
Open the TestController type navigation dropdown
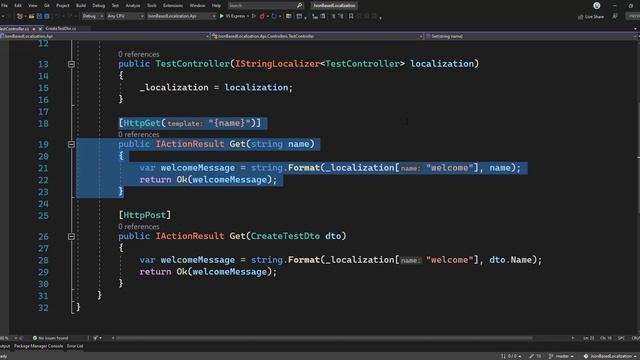click(317, 36)
